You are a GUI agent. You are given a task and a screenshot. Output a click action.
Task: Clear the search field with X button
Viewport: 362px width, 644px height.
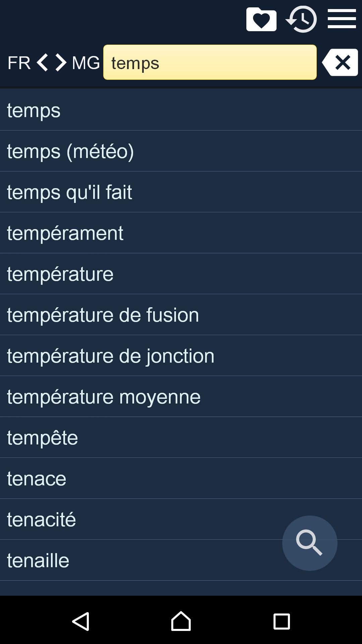point(340,62)
